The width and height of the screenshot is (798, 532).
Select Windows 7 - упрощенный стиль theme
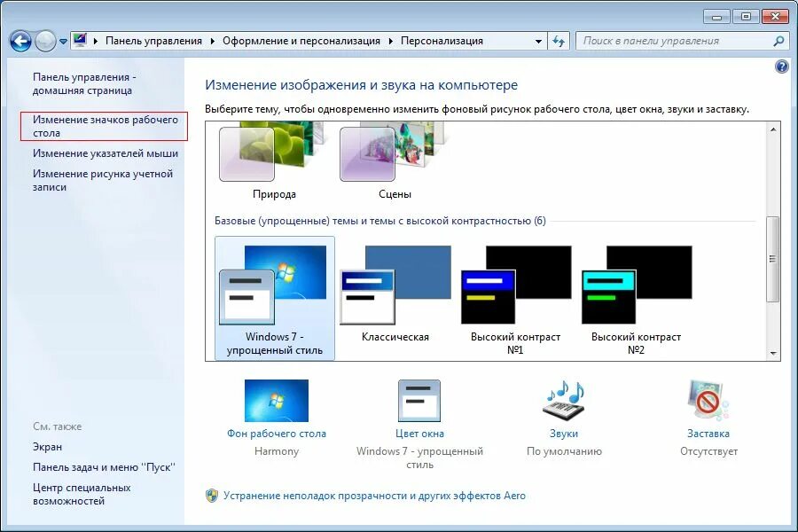[275, 298]
